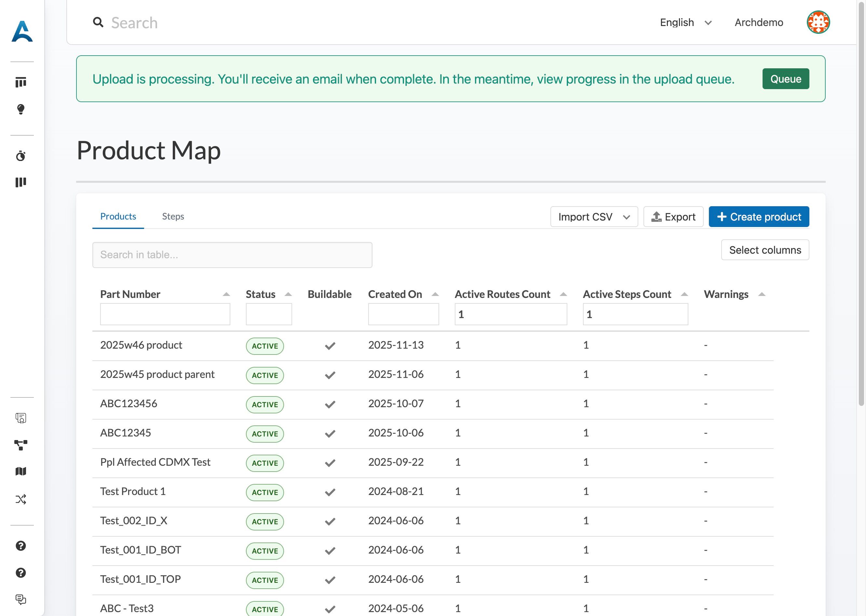The height and width of the screenshot is (616, 866).
Task: Click the user avatar in header
Action: point(818,22)
